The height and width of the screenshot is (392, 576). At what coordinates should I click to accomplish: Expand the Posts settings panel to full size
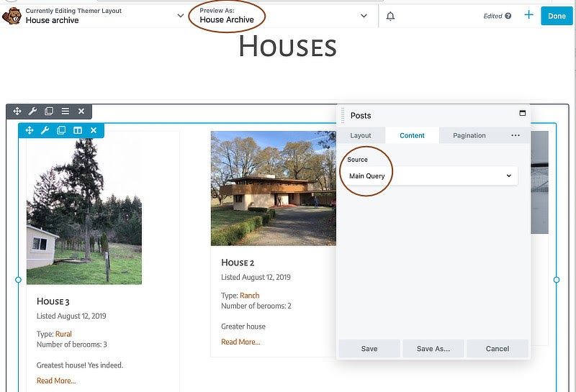tap(523, 114)
